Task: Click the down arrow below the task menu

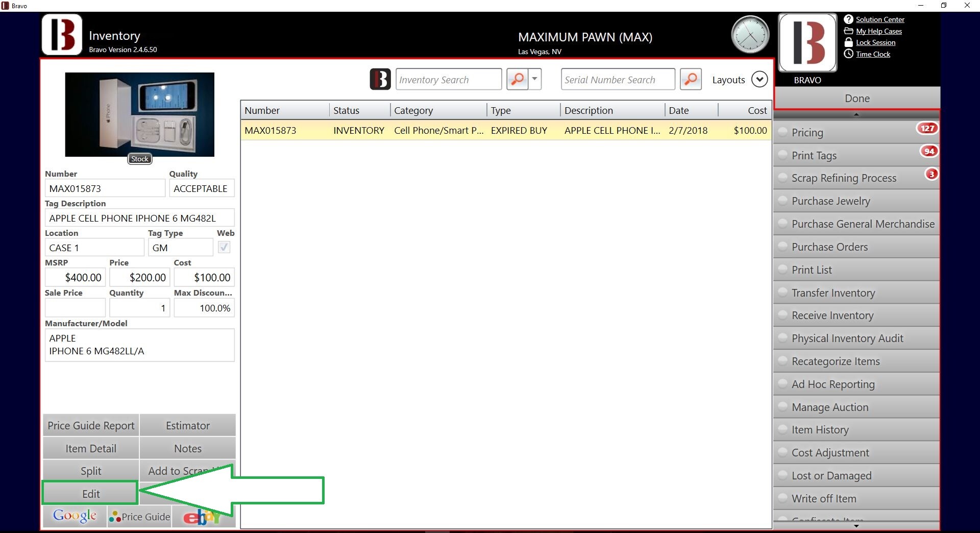Action: tap(856, 526)
